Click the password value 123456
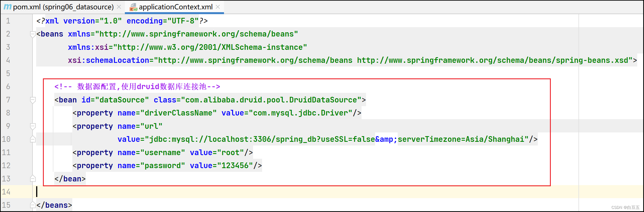The width and height of the screenshot is (644, 212). pos(235,166)
